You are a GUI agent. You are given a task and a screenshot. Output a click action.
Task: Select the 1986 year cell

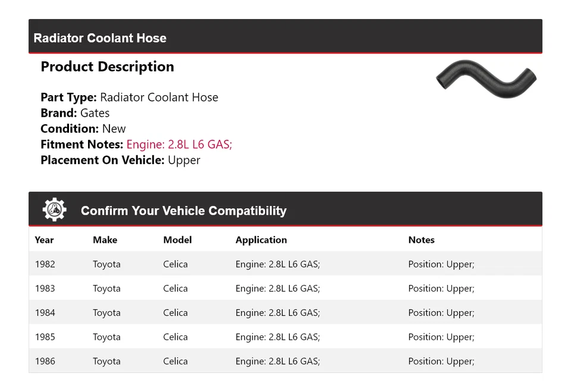(45, 362)
